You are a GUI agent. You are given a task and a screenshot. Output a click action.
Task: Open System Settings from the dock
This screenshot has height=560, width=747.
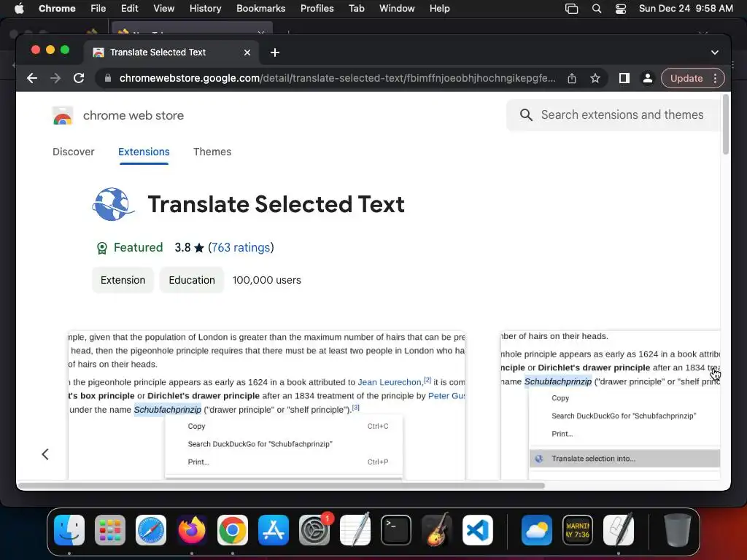pyautogui.click(x=314, y=530)
